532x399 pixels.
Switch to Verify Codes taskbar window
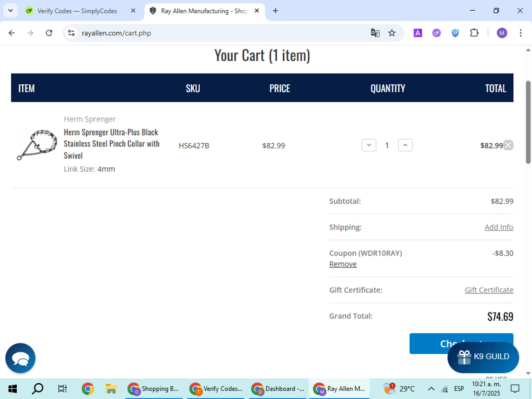[x=216, y=389]
